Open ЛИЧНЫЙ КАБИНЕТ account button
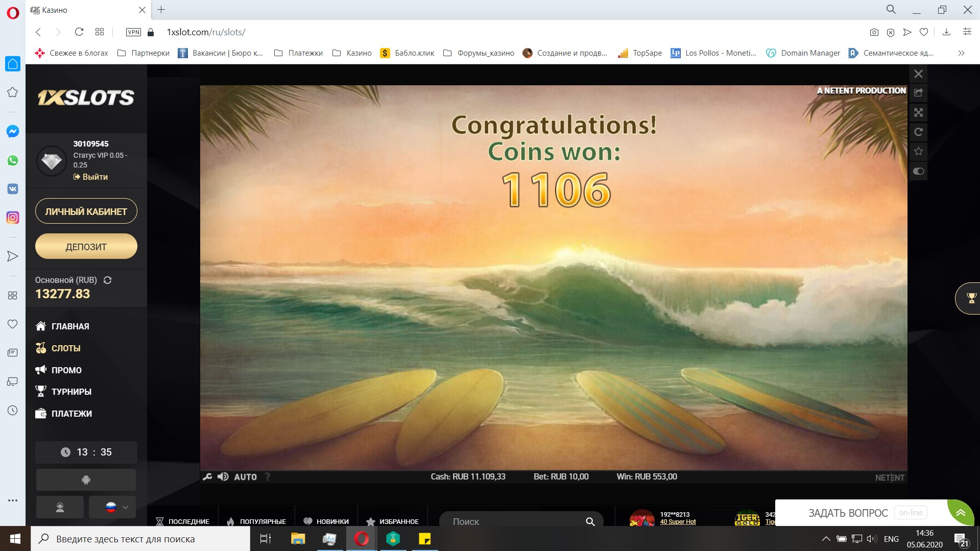The image size is (980, 551). click(86, 211)
